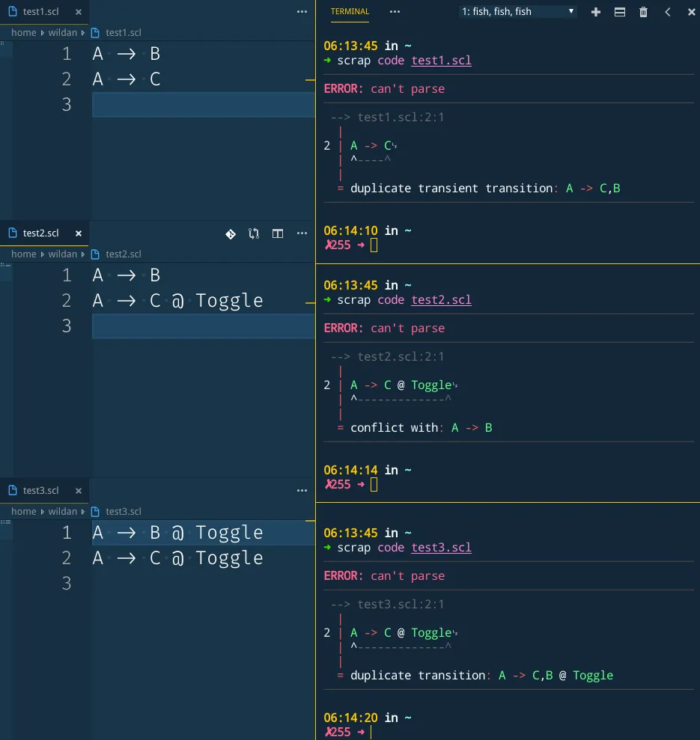The image size is (700, 740).
Task: Expand breadcrumb arrow after 'home' in test3.scl
Action: [42, 512]
